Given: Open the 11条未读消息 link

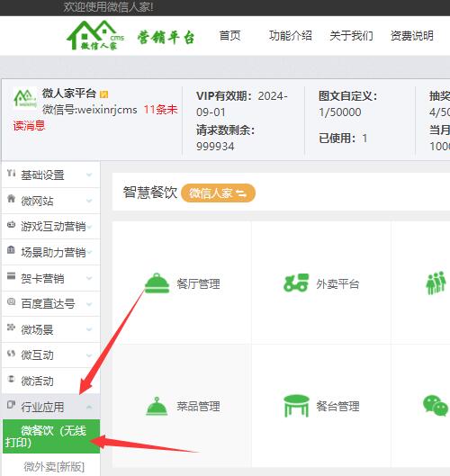Looking at the screenshot, I should 160,109.
